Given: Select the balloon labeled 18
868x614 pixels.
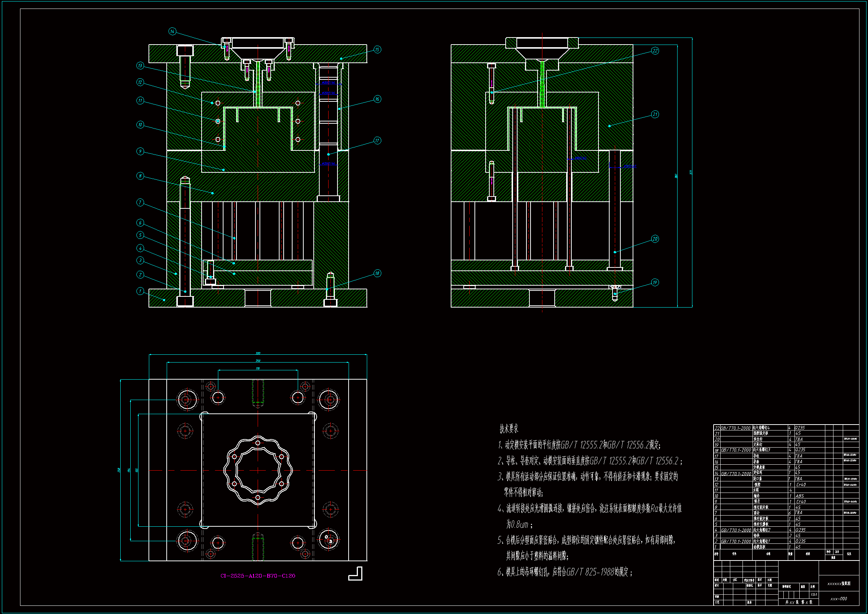Looking at the screenshot, I should click(x=377, y=273).
